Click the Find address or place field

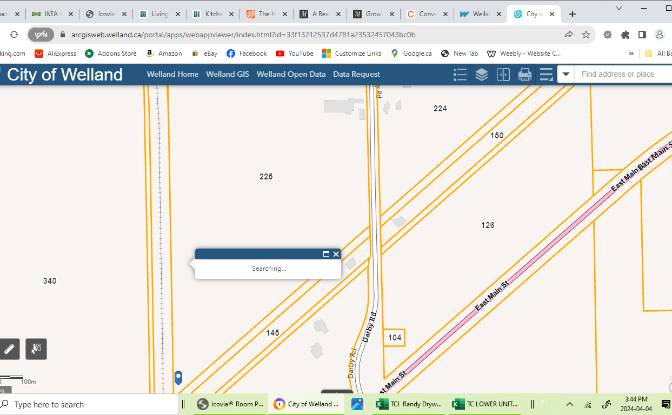point(623,74)
